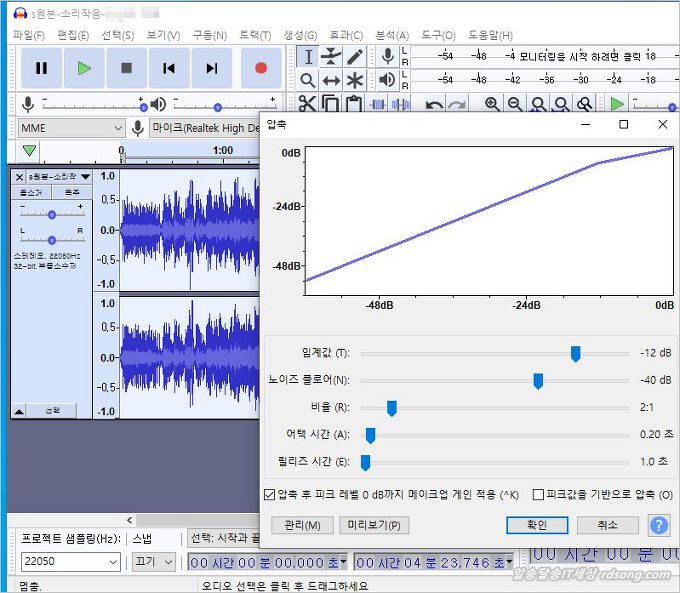Select the Envelope tool
Viewport: 680px width, 593px height.
[331, 56]
